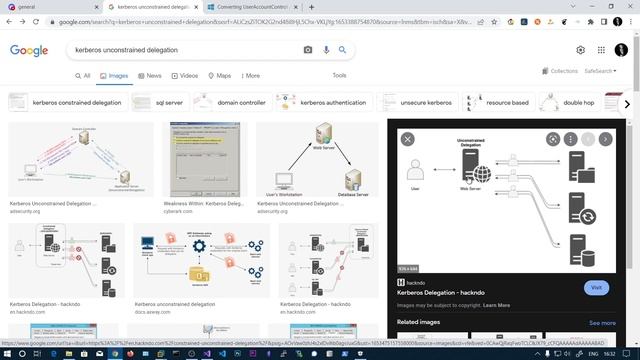Open a new browser tab
This screenshot has width=640, height=360.
(311, 7)
